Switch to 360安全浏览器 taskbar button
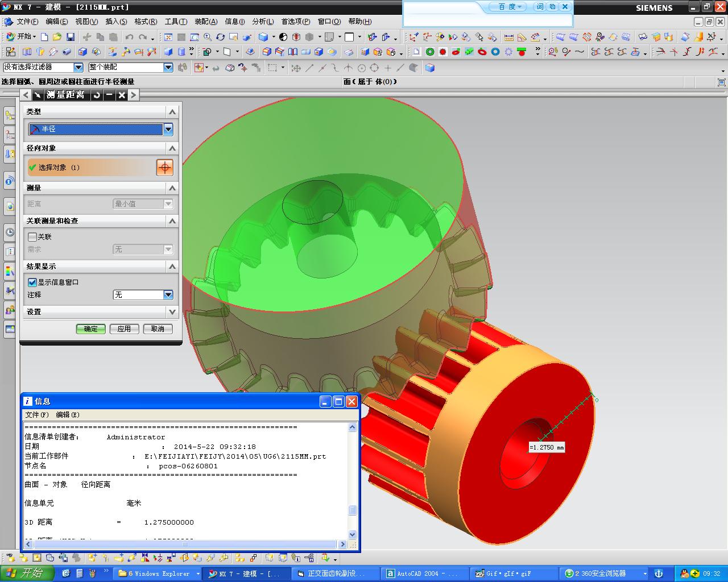The width and height of the screenshot is (728, 582). tap(605, 573)
